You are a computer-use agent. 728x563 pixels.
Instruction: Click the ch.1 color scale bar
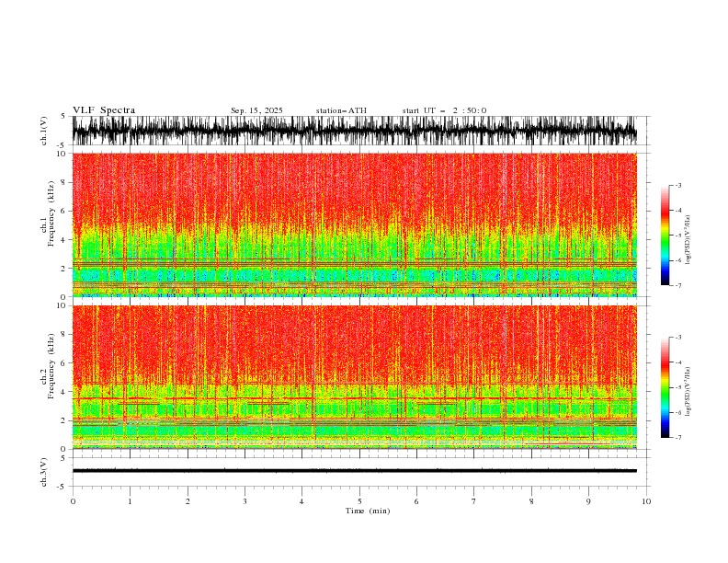click(665, 236)
